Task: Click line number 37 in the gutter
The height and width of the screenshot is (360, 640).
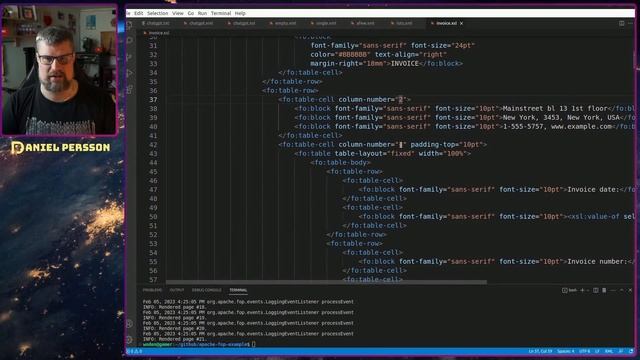Action: coord(153,100)
